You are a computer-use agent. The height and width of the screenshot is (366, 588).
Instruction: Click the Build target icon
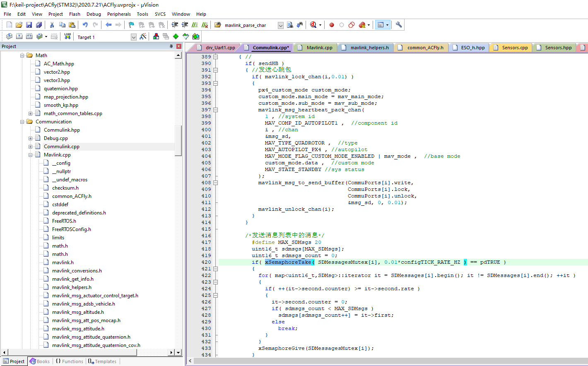click(19, 36)
